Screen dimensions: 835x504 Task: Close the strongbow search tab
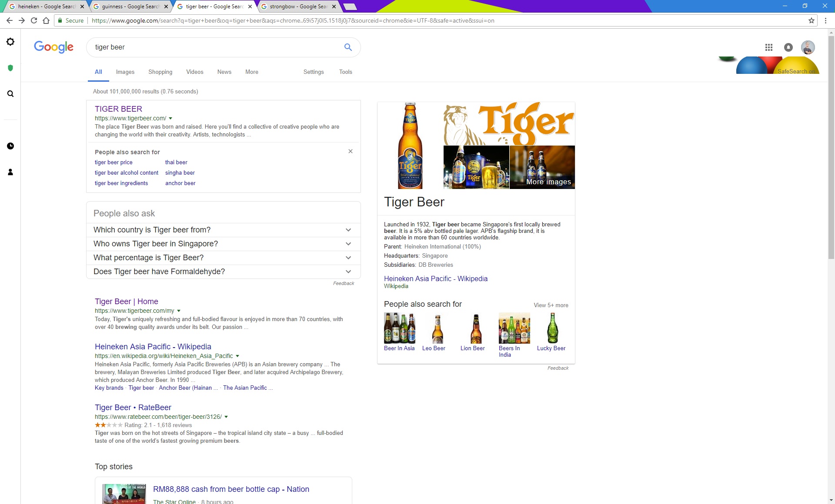[334, 7]
